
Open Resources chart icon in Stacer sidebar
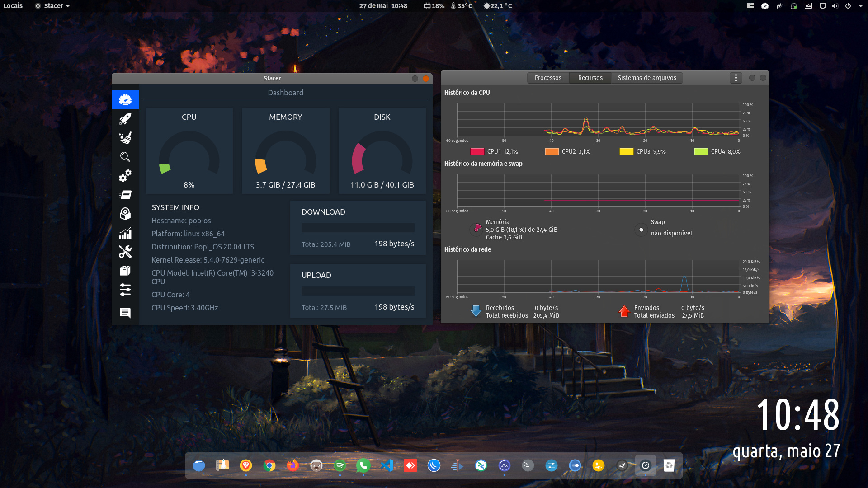pyautogui.click(x=125, y=233)
